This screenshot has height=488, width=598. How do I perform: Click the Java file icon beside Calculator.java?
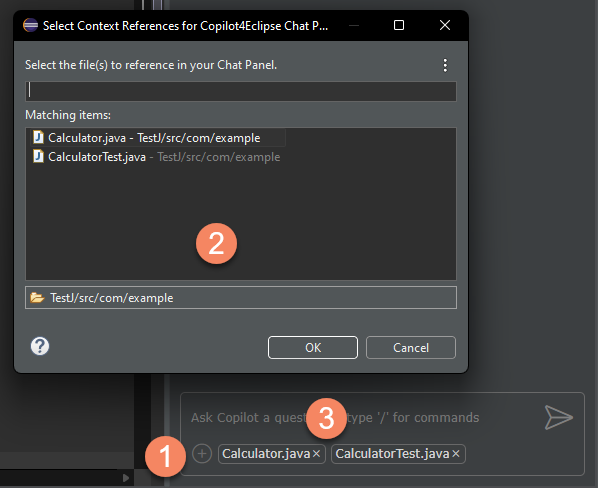coord(38,137)
